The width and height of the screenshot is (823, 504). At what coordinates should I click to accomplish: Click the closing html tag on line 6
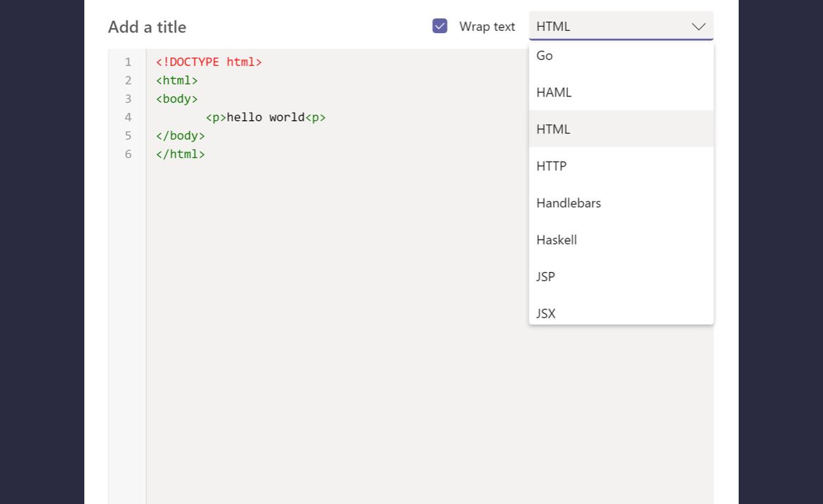[x=180, y=154]
